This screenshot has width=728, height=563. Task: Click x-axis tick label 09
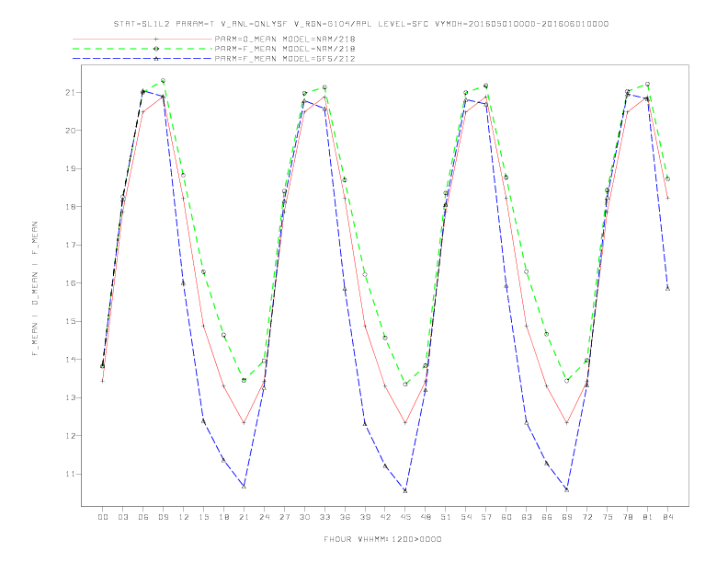(164, 517)
